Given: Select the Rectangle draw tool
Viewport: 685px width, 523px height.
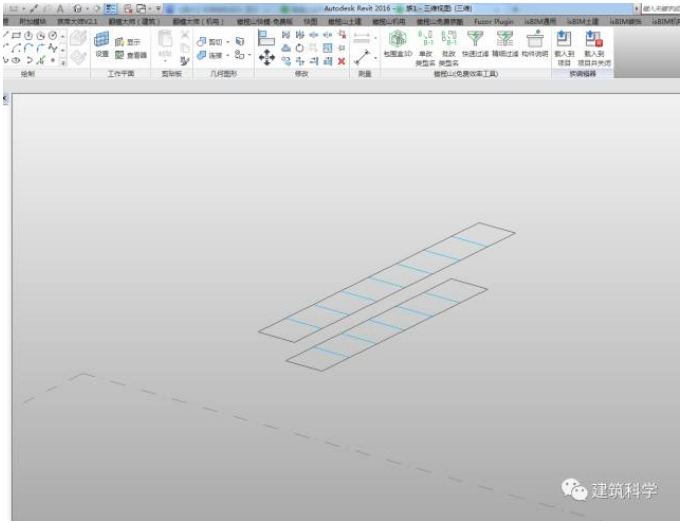Looking at the screenshot, I should tap(17, 35).
